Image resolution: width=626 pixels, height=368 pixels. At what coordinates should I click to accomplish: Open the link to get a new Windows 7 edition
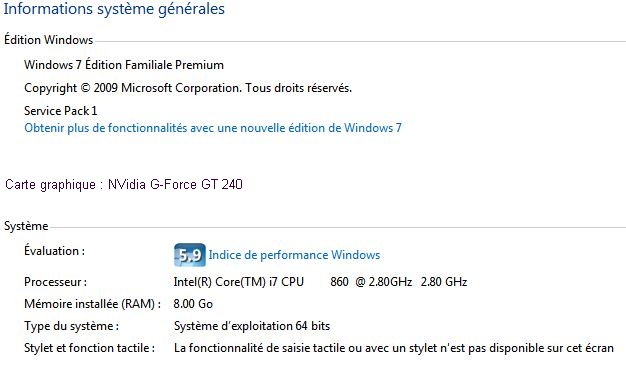[x=213, y=128]
